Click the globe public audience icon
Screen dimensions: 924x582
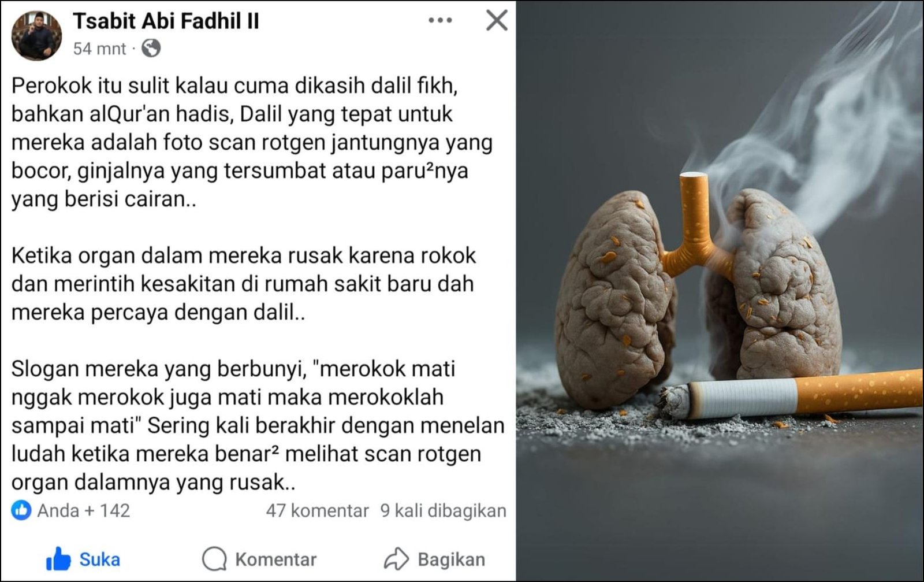[151, 48]
